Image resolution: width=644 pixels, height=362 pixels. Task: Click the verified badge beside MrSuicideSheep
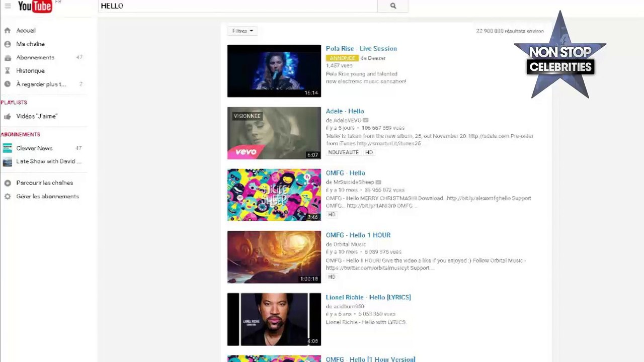click(x=378, y=182)
